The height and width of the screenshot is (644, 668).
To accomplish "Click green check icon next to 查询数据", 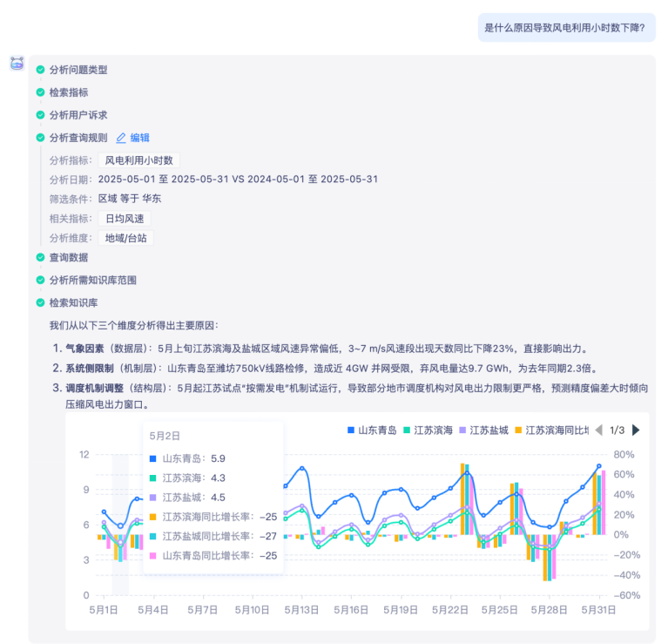I will click(40, 257).
